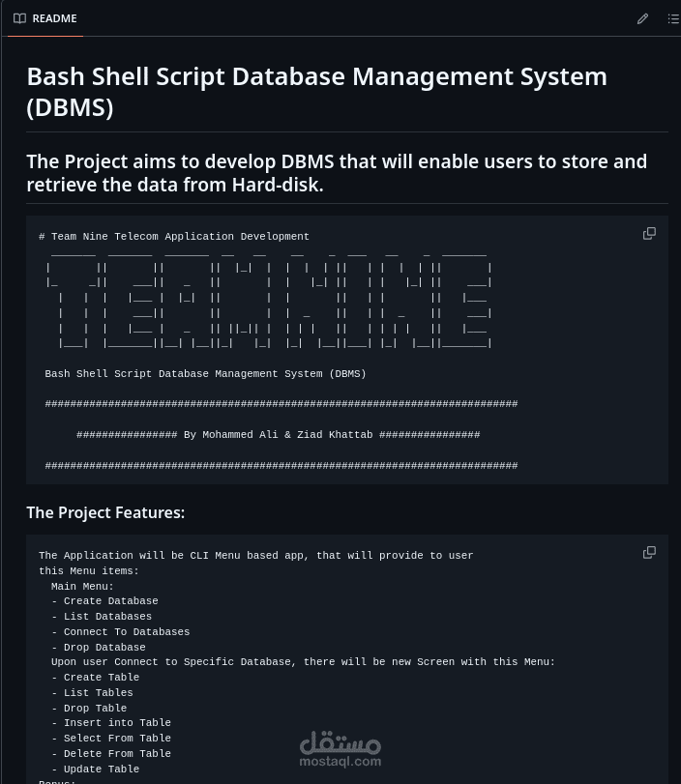The width and height of the screenshot is (681, 784).
Task: Click the "By Mohammed Ali & Ziad Khattab" line
Action: click(x=279, y=435)
